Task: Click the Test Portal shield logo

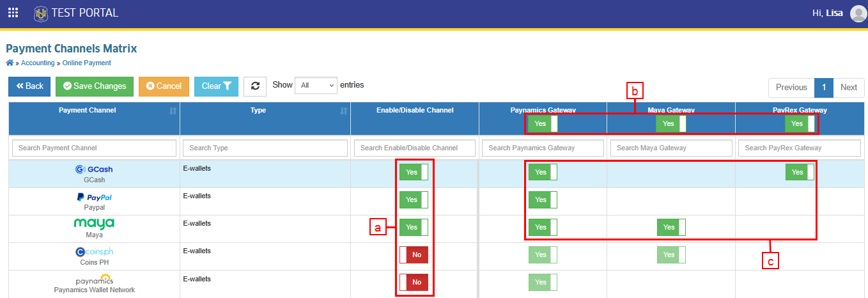Action: (42, 13)
